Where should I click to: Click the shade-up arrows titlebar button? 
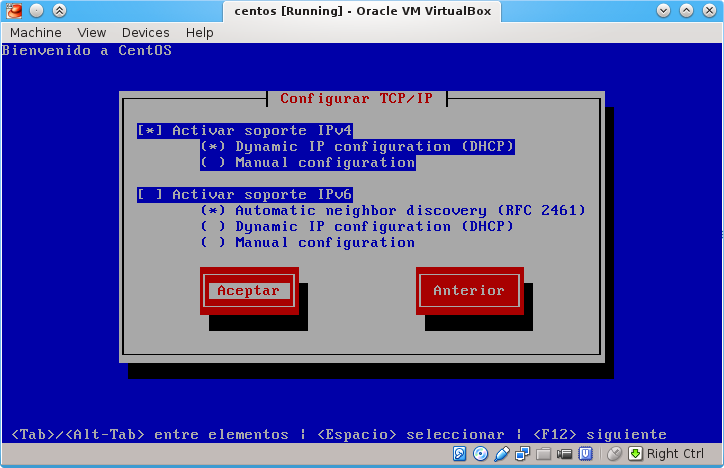point(59,11)
